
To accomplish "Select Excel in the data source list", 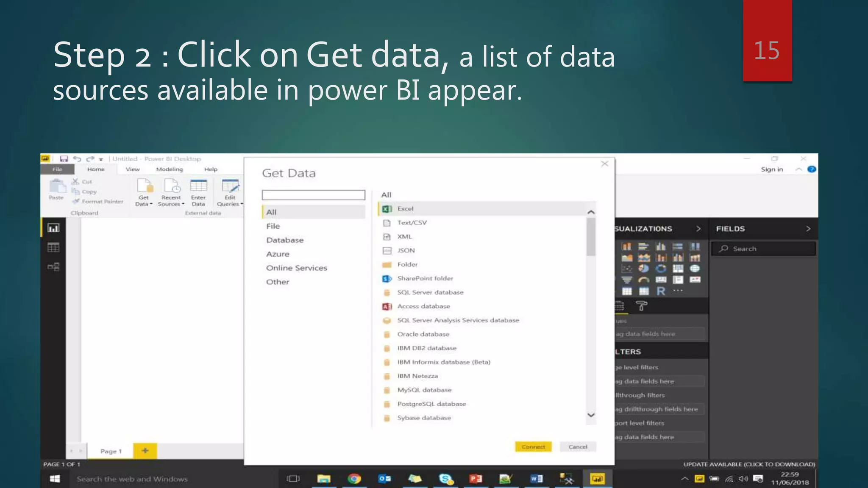I will [482, 209].
